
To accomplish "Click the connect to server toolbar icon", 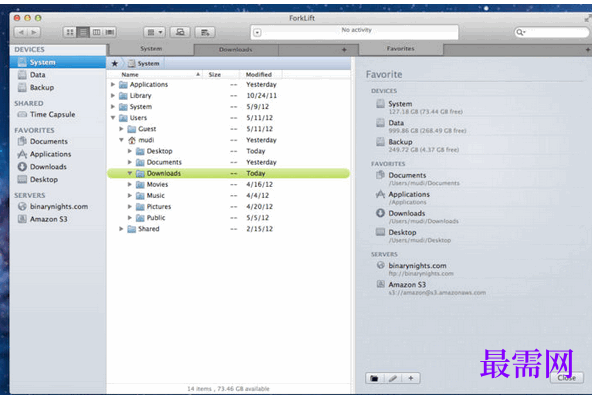I will point(180,32).
